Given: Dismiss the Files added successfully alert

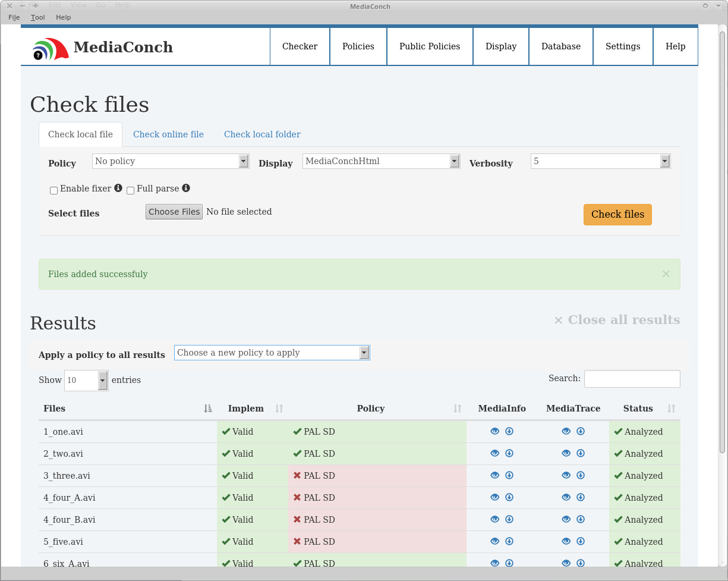Looking at the screenshot, I should point(666,274).
